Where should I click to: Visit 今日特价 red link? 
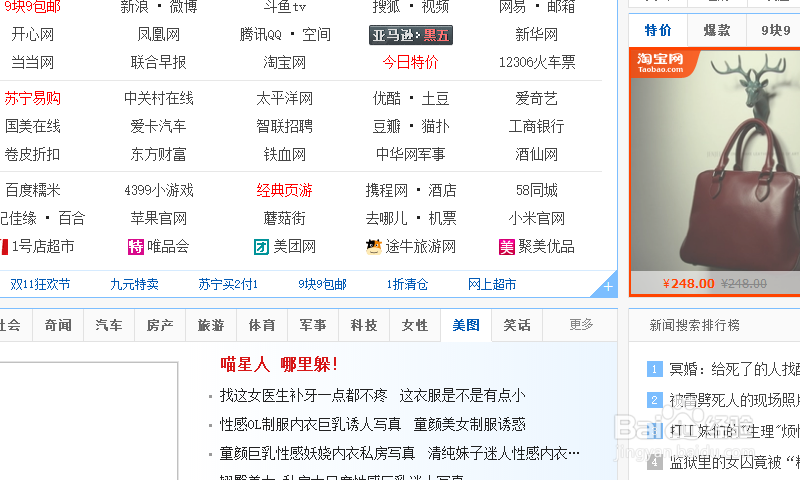(x=411, y=62)
